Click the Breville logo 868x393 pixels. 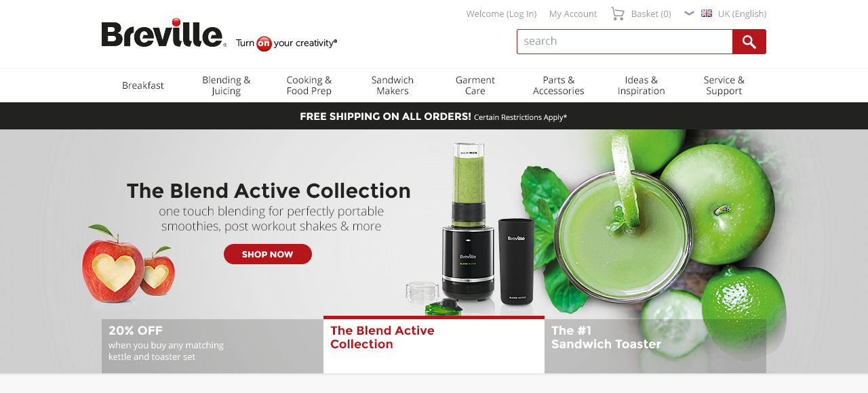(163, 33)
